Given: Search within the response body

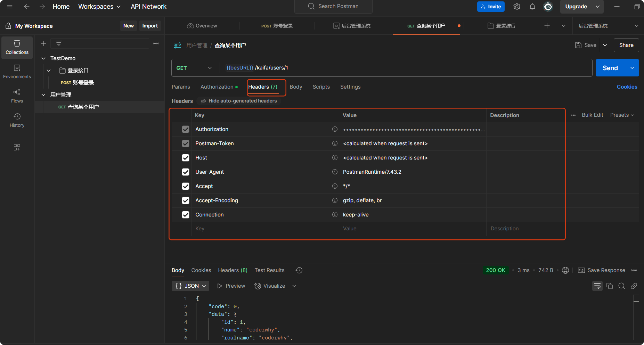Looking at the screenshot, I should [x=622, y=286].
